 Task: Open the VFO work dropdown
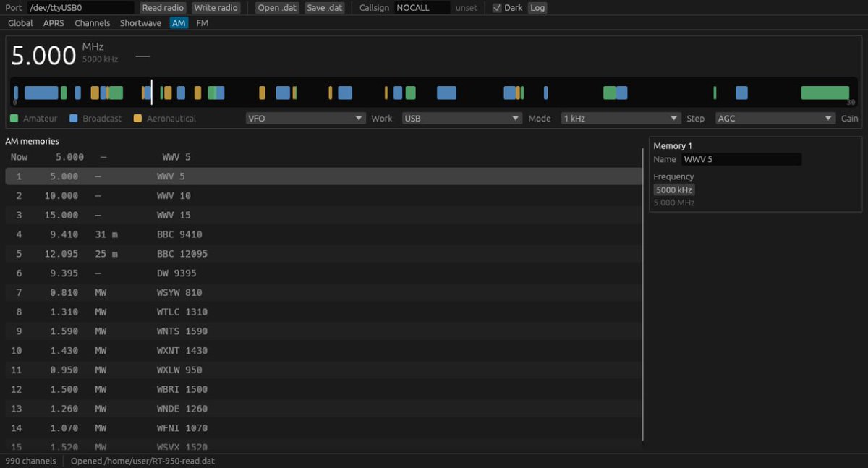(306, 118)
